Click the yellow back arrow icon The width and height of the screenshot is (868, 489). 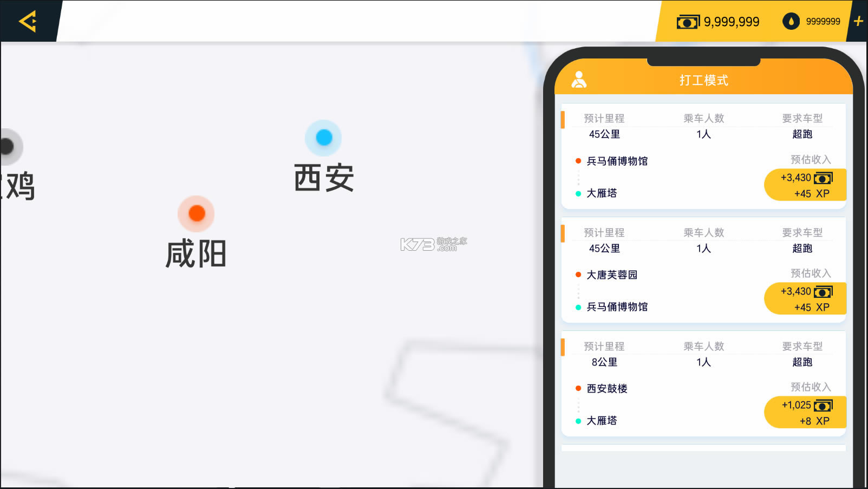point(28,21)
